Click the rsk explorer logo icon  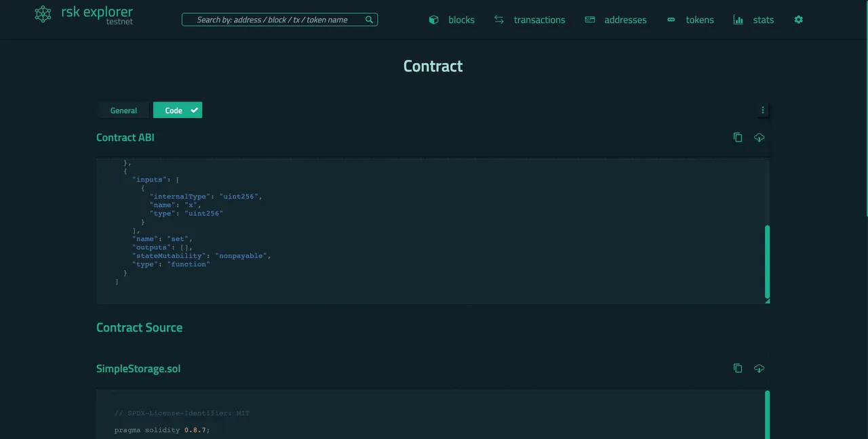pyautogui.click(x=43, y=14)
